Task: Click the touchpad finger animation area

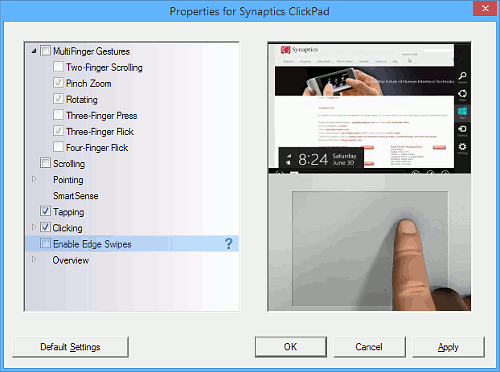Action: pos(369,243)
